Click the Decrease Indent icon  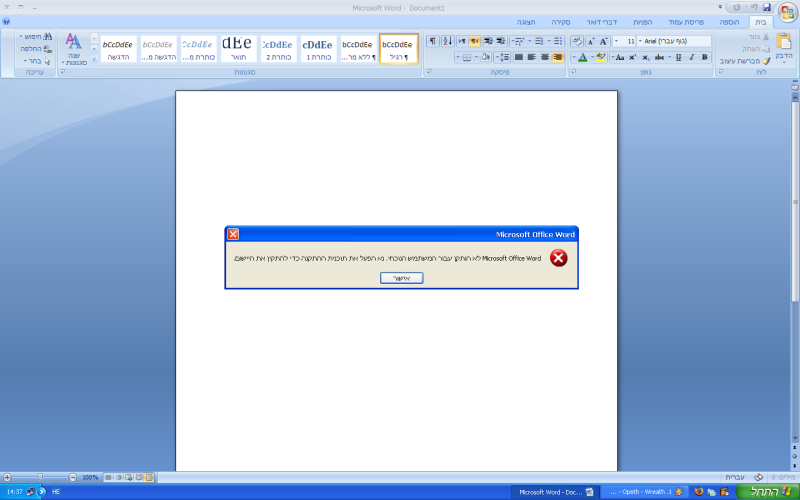click(501, 41)
